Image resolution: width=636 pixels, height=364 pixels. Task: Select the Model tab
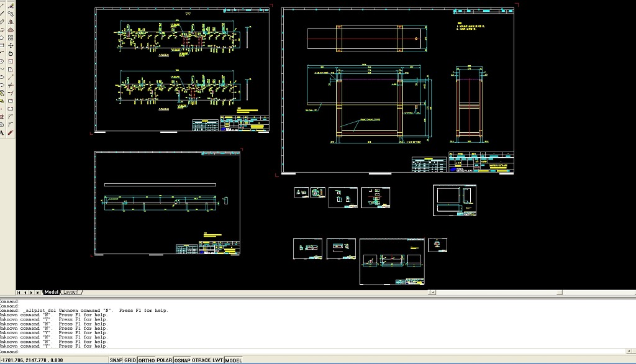pos(51,292)
